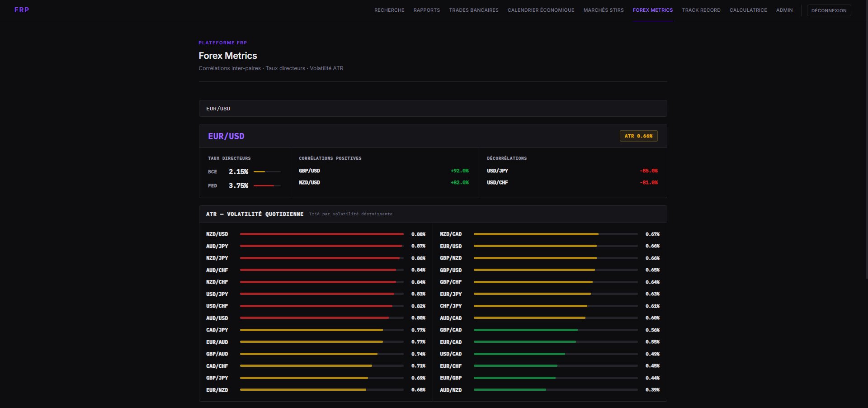Select USD/JPY decorrelation entry
The height and width of the screenshot is (408, 868).
click(x=571, y=171)
